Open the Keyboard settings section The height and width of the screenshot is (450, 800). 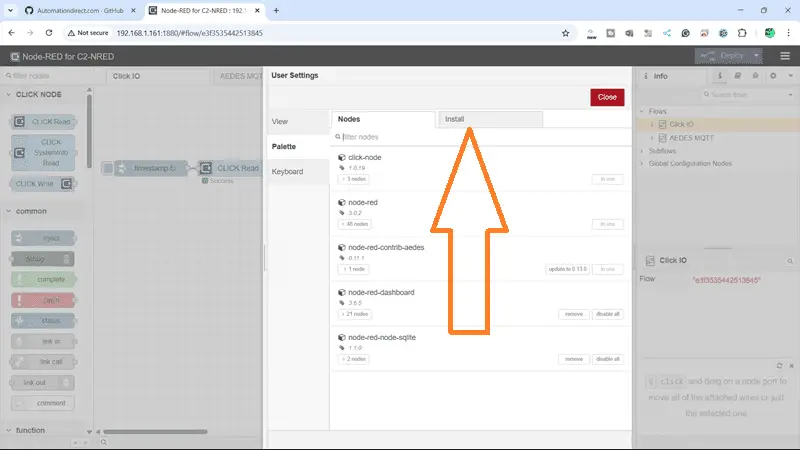pos(298,171)
